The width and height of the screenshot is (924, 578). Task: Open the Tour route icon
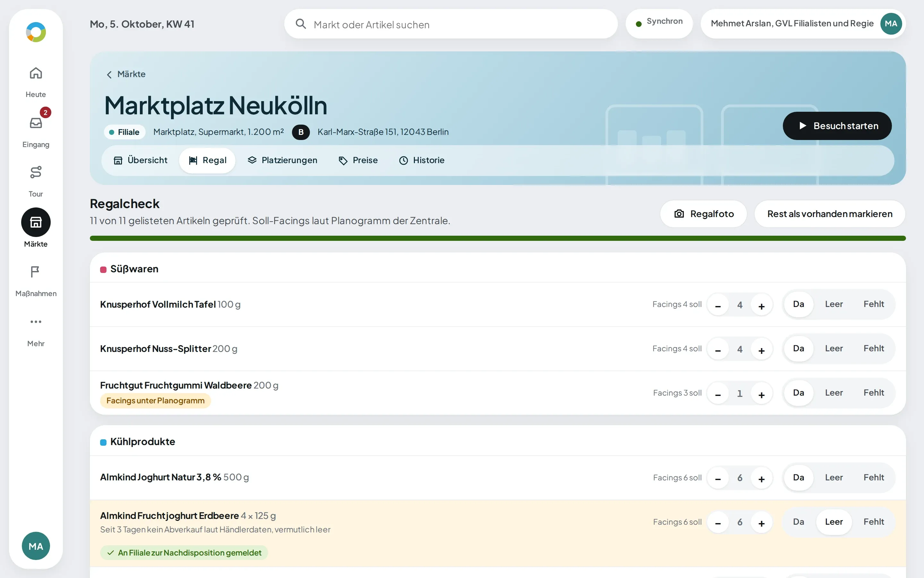(x=36, y=172)
